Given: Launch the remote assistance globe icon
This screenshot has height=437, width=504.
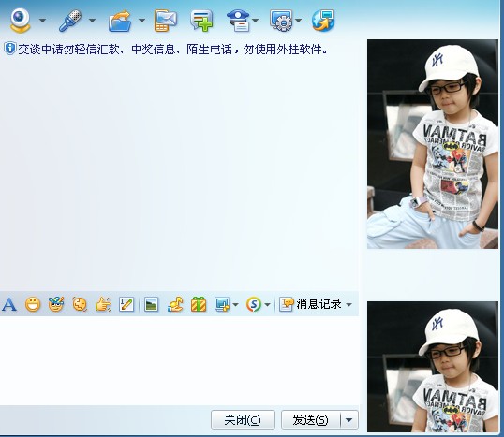Looking at the screenshot, I should 323,21.
